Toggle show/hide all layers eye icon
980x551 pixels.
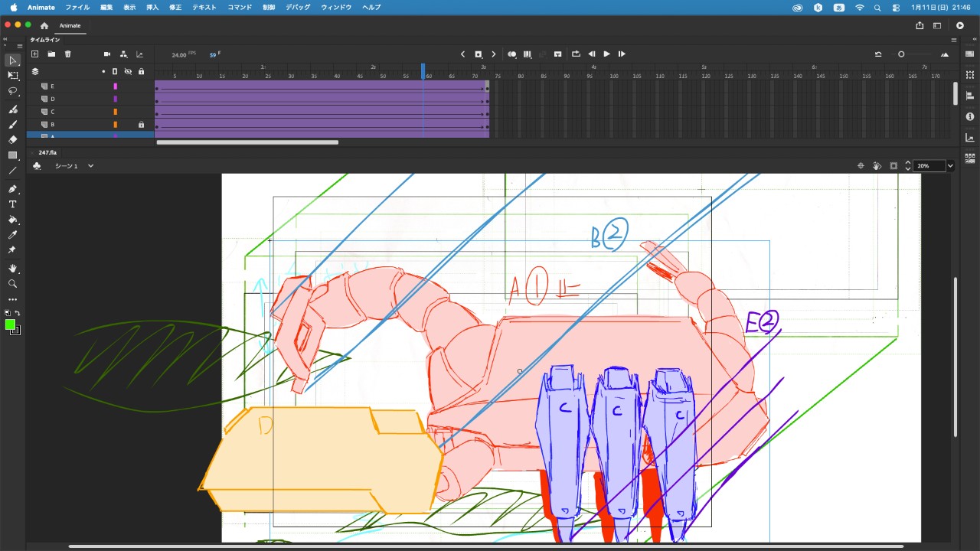(128, 71)
